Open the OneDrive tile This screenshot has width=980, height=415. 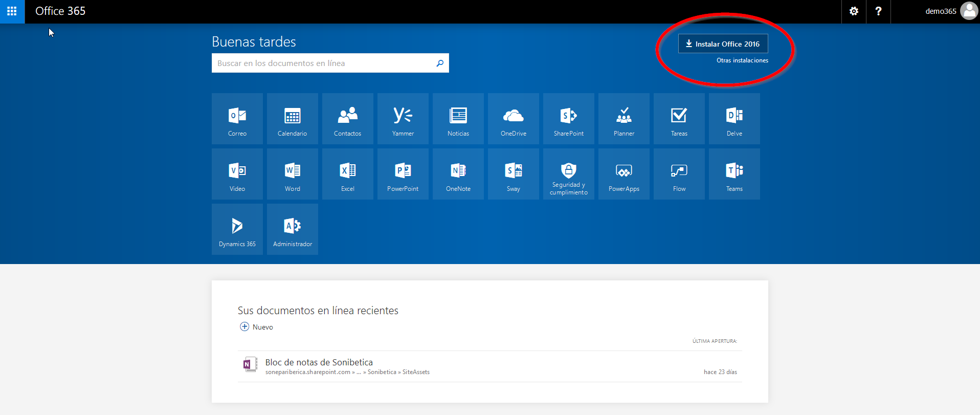[514, 119]
